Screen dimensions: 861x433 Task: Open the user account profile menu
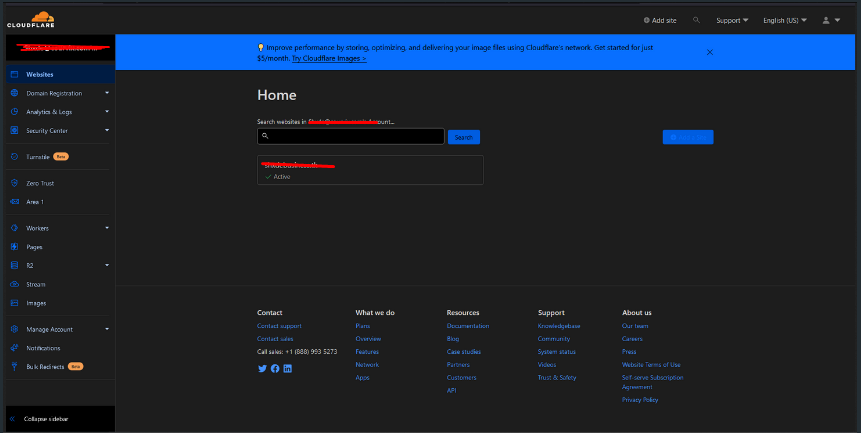point(831,20)
